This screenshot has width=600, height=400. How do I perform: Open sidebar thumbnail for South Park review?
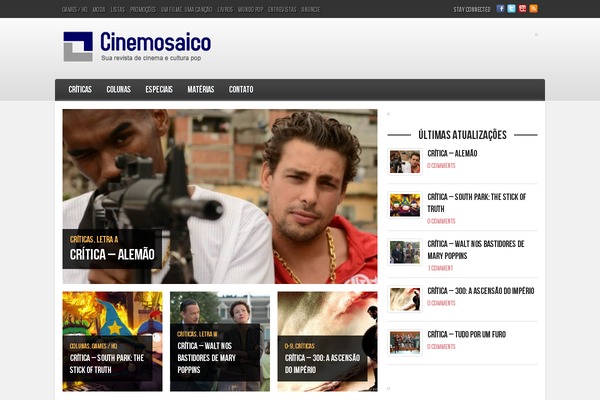coord(405,205)
